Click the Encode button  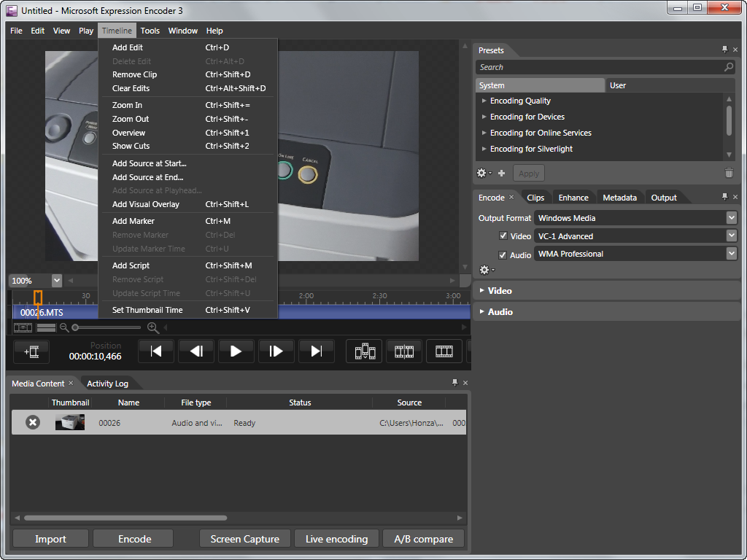pos(134,539)
